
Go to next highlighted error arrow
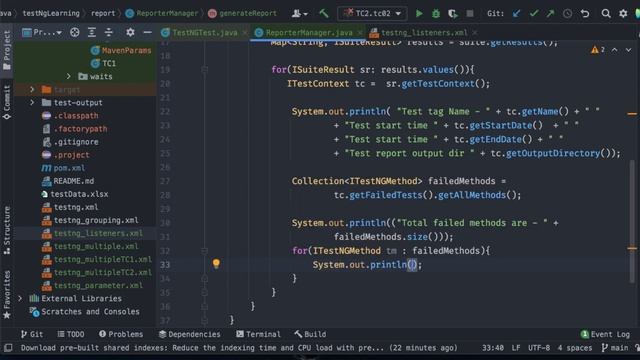pyautogui.click(x=629, y=49)
